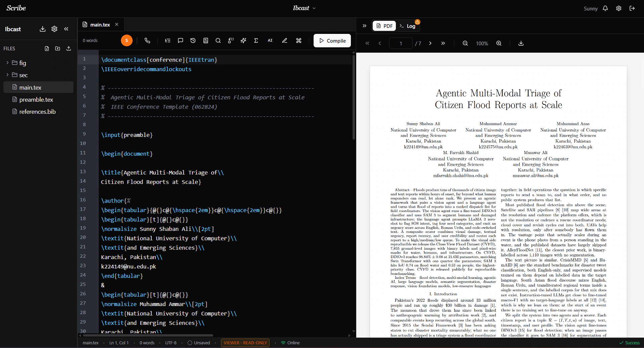Open project settings gear in sidebar
Image resolution: width=644 pixels, height=348 pixels.
coord(54,29)
